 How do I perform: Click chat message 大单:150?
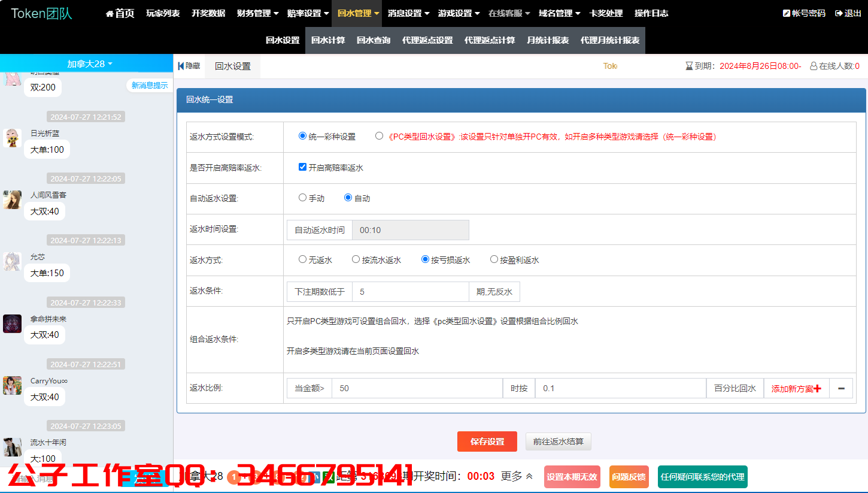pos(47,273)
